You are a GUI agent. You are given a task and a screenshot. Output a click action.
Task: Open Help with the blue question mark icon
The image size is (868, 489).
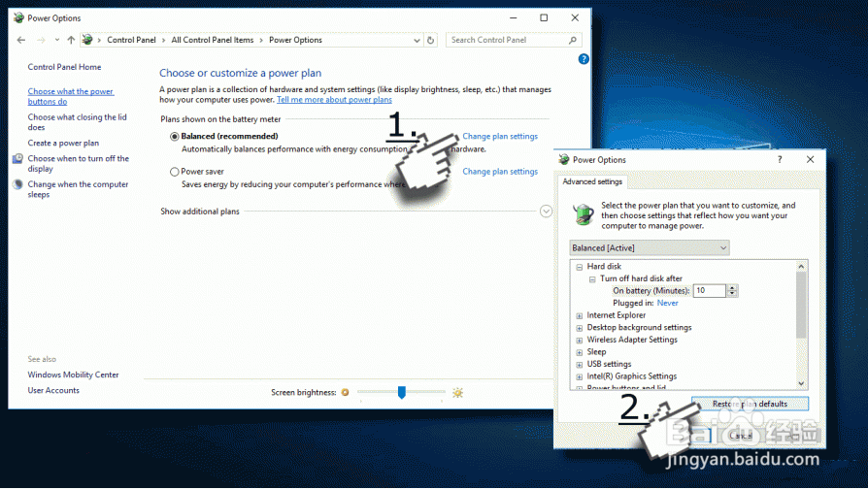pyautogui.click(x=584, y=58)
